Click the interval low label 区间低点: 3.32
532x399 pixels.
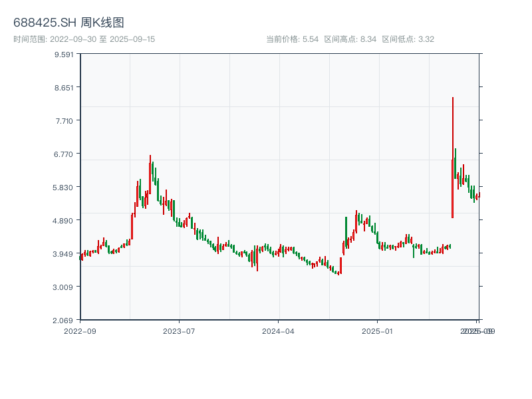408,39
